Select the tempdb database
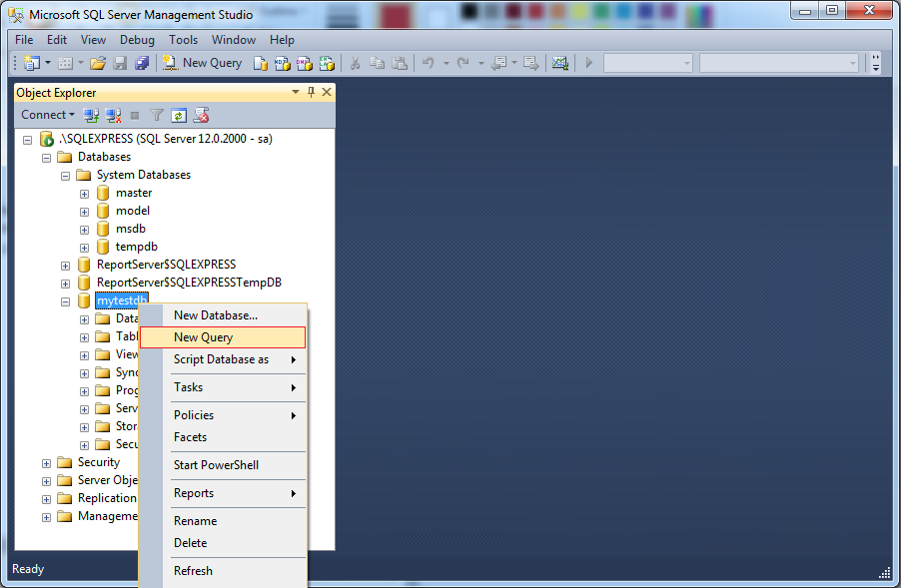This screenshot has height=588, width=901. point(136,247)
